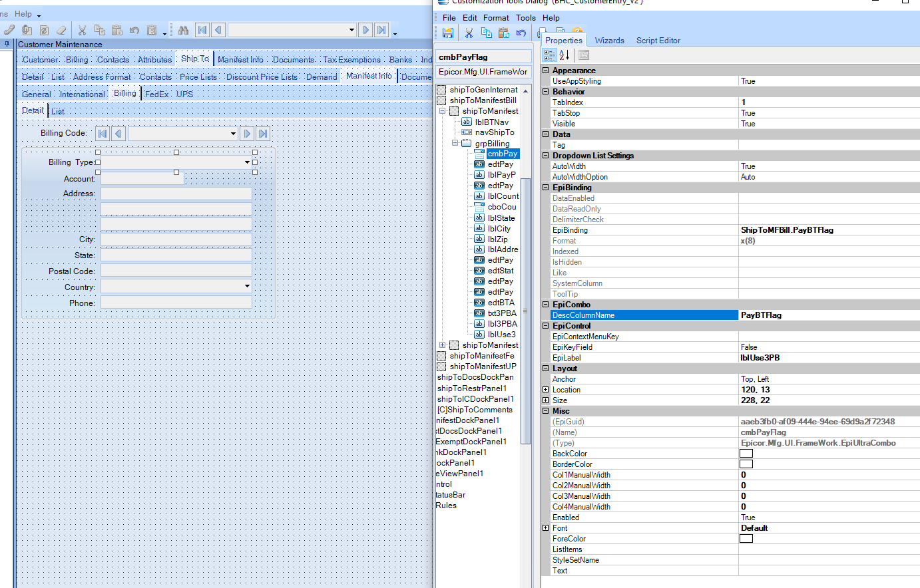The height and width of the screenshot is (588, 920).
Task: Click the pin icon beside Customer Maintenance
Action: 7,45
